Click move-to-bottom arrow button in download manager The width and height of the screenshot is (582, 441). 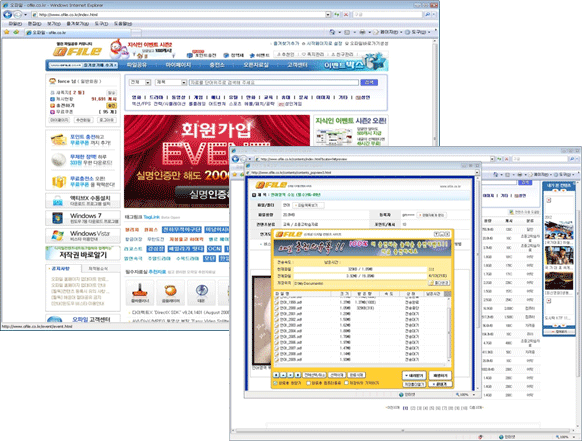point(297,375)
